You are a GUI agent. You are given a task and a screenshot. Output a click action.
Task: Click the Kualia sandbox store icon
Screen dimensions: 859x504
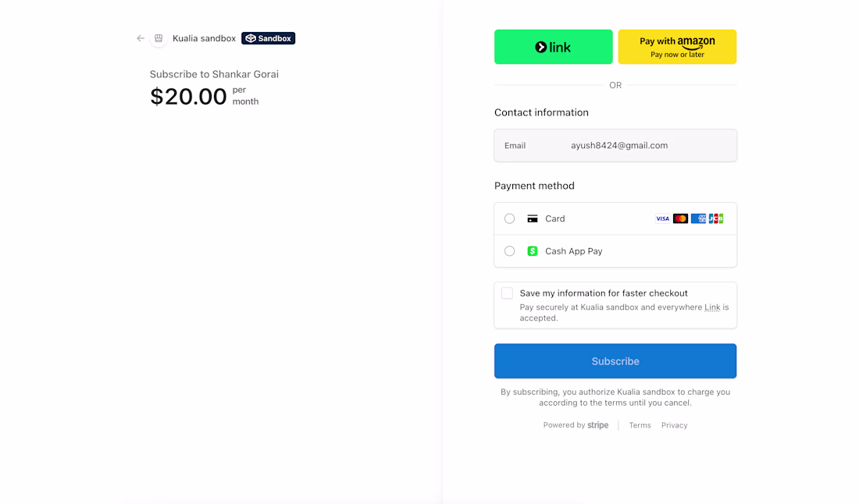point(159,38)
